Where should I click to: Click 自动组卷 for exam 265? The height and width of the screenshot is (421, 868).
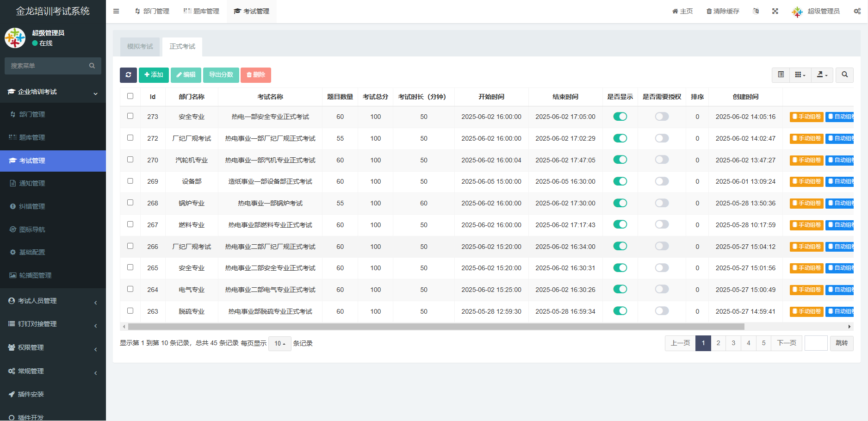(x=840, y=268)
